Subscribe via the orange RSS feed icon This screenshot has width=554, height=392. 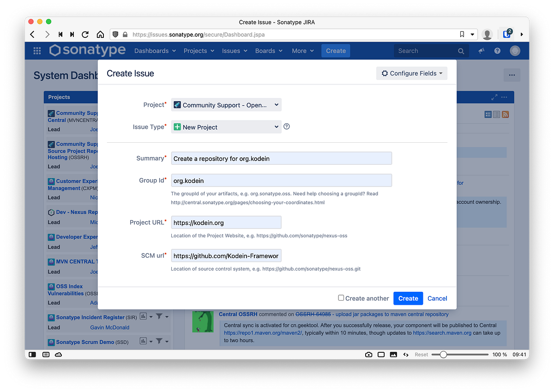(x=505, y=114)
